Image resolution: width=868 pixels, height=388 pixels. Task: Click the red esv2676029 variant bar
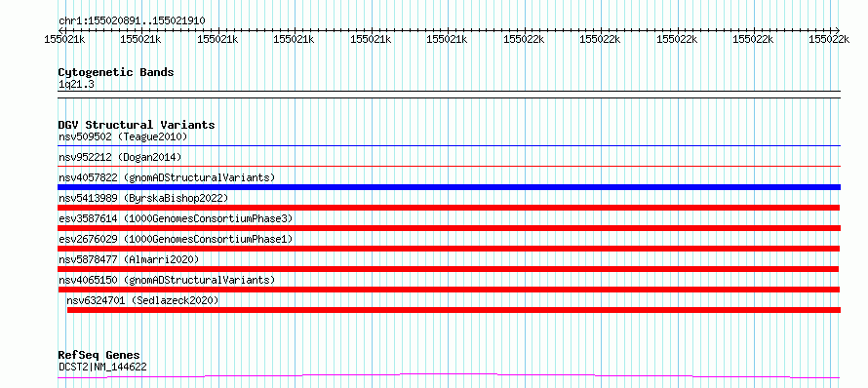[449, 249]
